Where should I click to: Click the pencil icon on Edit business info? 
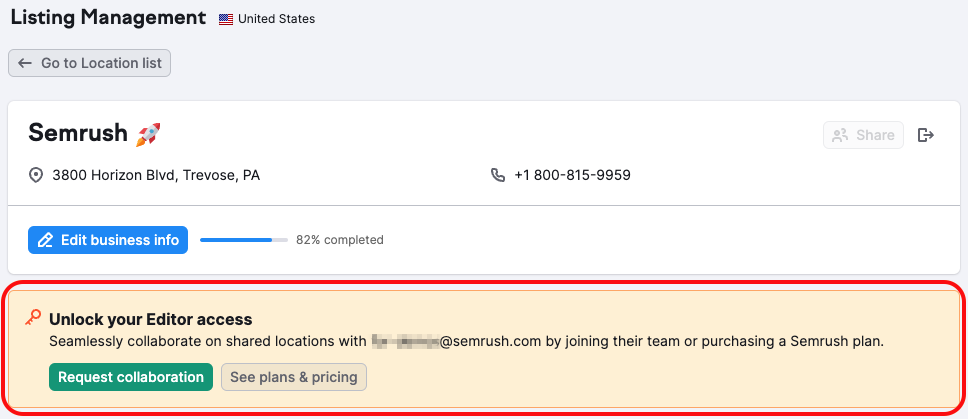pyautogui.click(x=45, y=240)
